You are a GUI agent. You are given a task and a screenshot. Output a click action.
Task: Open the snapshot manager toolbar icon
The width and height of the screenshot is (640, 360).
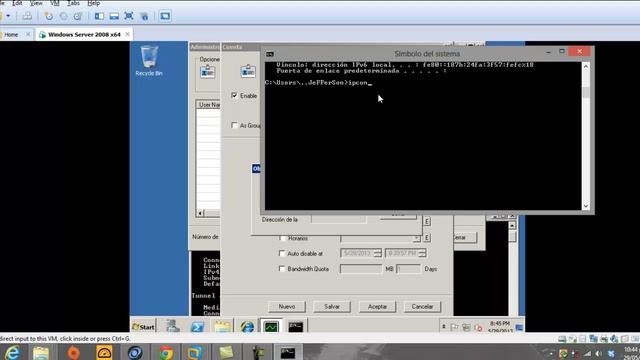[78, 16]
